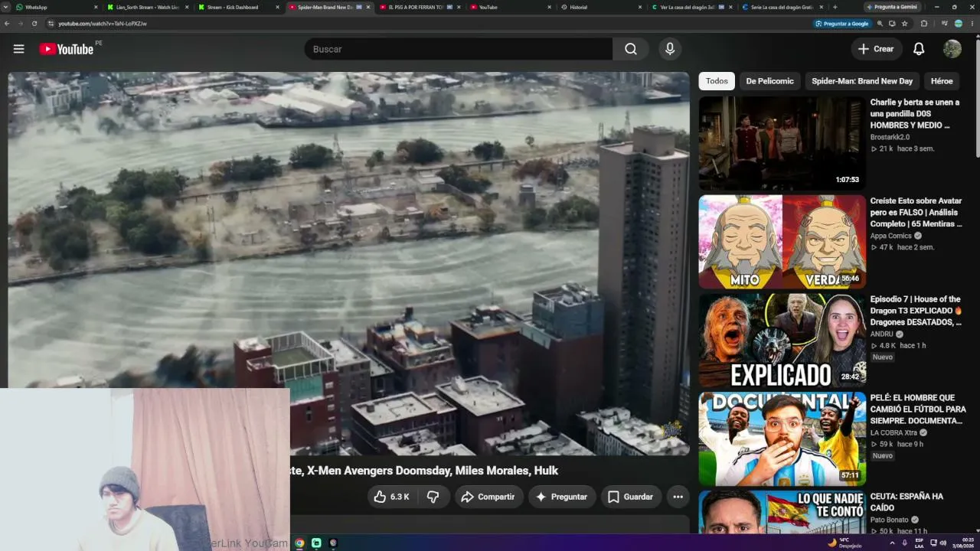The width and height of the screenshot is (980, 551).
Task: Open the account avatar menu
Action: [x=952, y=49]
